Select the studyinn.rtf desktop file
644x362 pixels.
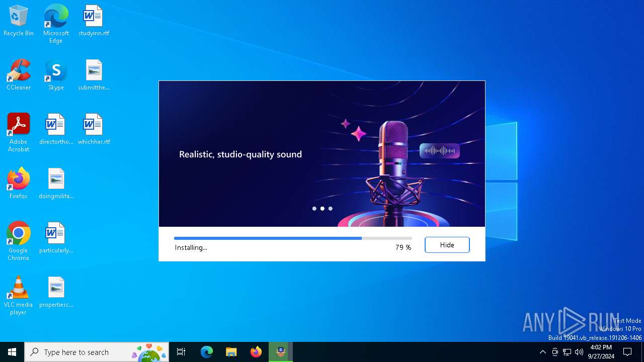point(94,21)
